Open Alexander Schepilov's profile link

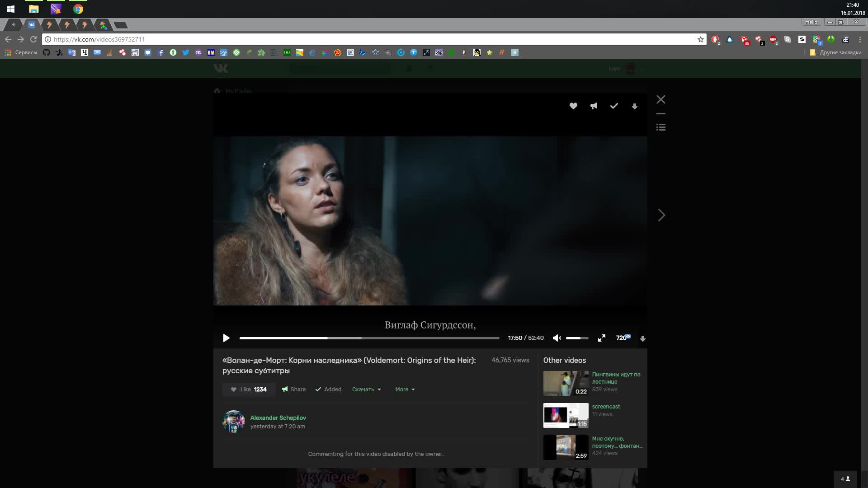point(278,418)
